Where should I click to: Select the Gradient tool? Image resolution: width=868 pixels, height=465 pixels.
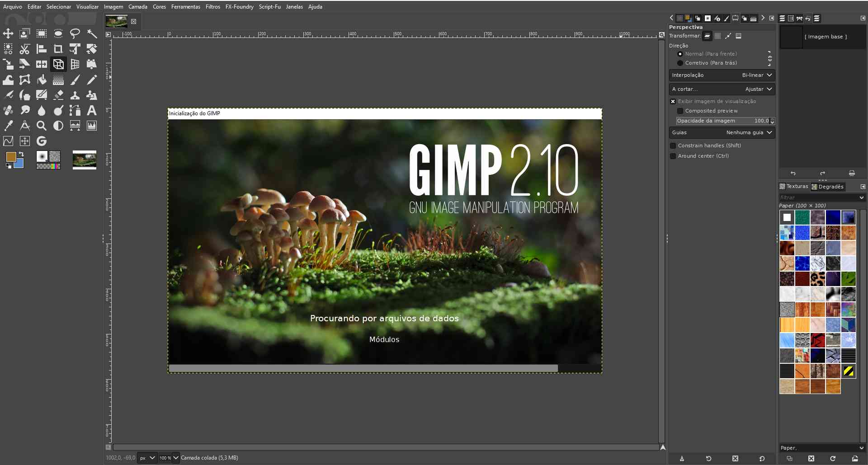click(58, 80)
